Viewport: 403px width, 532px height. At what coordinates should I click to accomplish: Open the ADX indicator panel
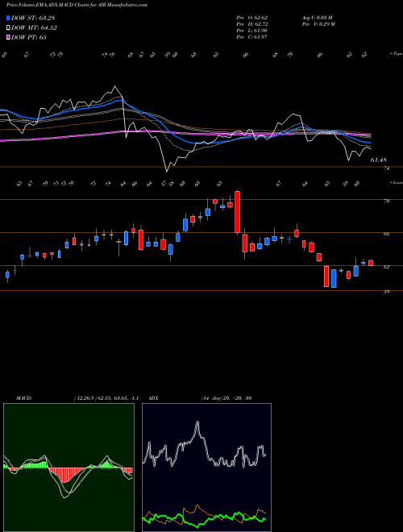click(206, 468)
